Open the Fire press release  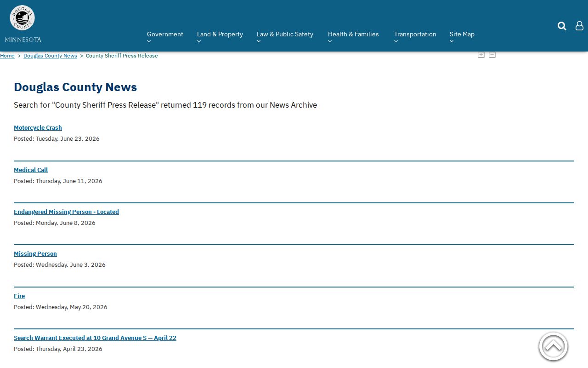point(19,296)
